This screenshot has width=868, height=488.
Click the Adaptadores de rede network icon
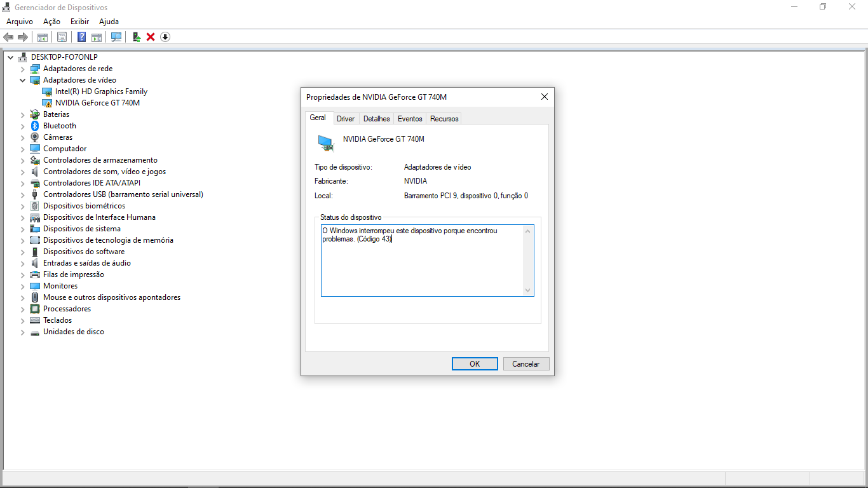[x=35, y=69]
